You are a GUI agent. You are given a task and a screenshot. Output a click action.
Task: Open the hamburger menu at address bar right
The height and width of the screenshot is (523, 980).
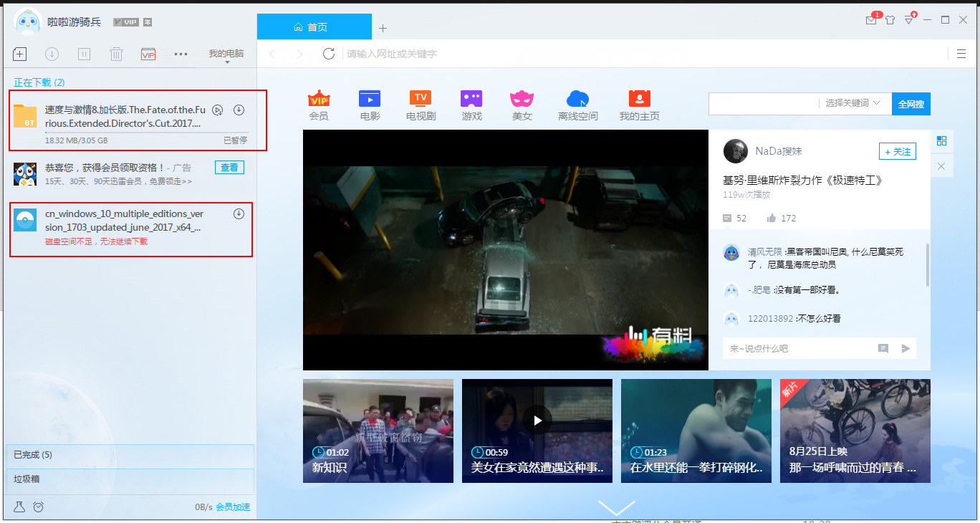961,54
